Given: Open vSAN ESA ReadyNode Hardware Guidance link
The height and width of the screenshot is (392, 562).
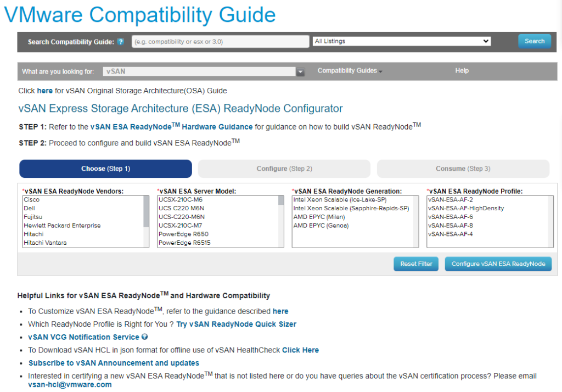Looking at the screenshot, I should pyautogui.click(x=171, y=127).
